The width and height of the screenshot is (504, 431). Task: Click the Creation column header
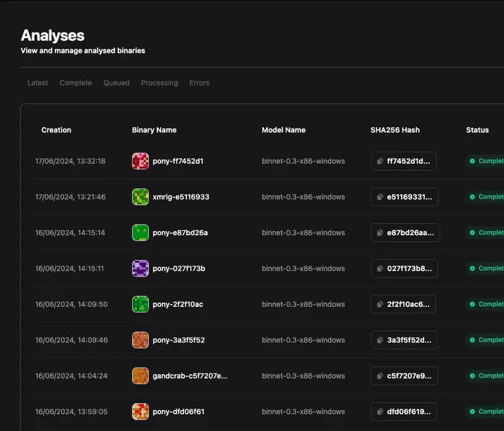point(56,130)
